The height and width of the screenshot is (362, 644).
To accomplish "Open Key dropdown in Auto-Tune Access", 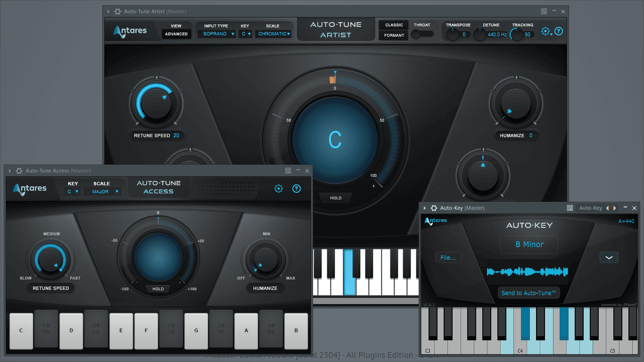I will (73, 191).
